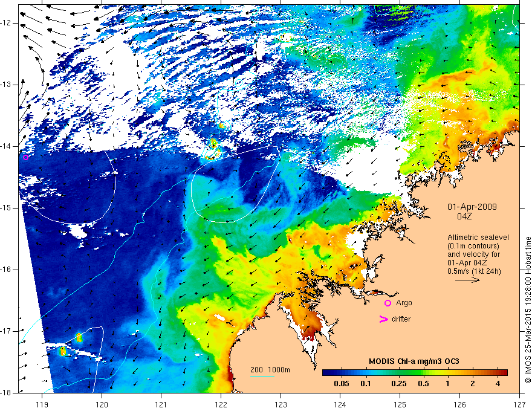Click the longitude '121' axis label
Viewport: 532px width, 411px height.
pos(161,404)
